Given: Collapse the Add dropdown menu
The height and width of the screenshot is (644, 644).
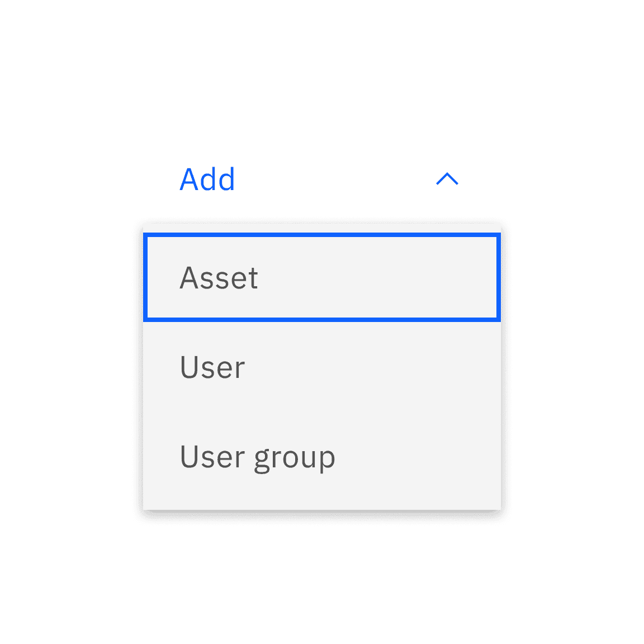Looking at the screenshot, I should [x=447, y=179].
